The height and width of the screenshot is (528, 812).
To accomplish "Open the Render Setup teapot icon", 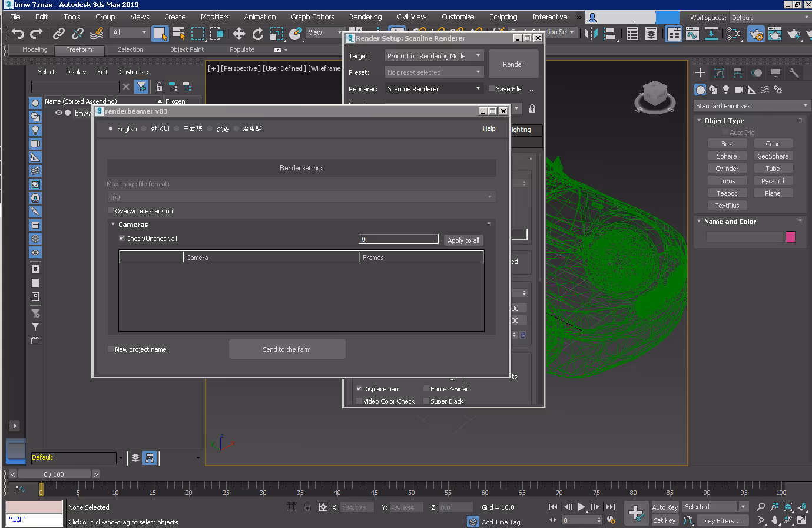I will 757,34.
